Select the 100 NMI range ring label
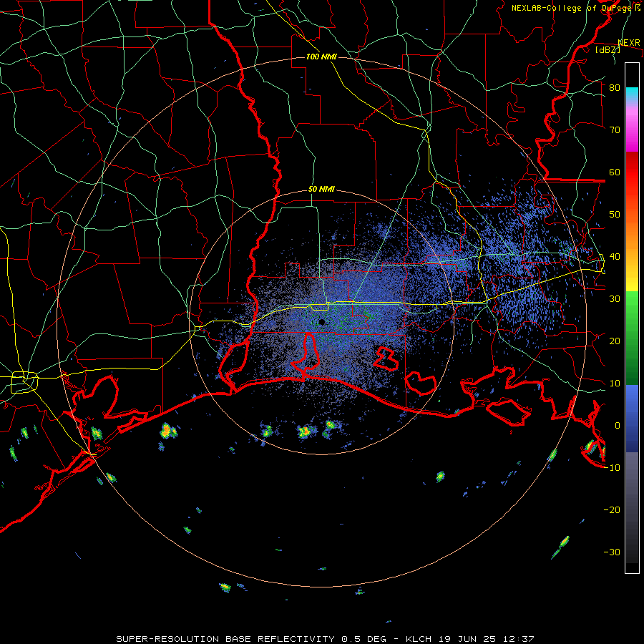 pos(321,57)
